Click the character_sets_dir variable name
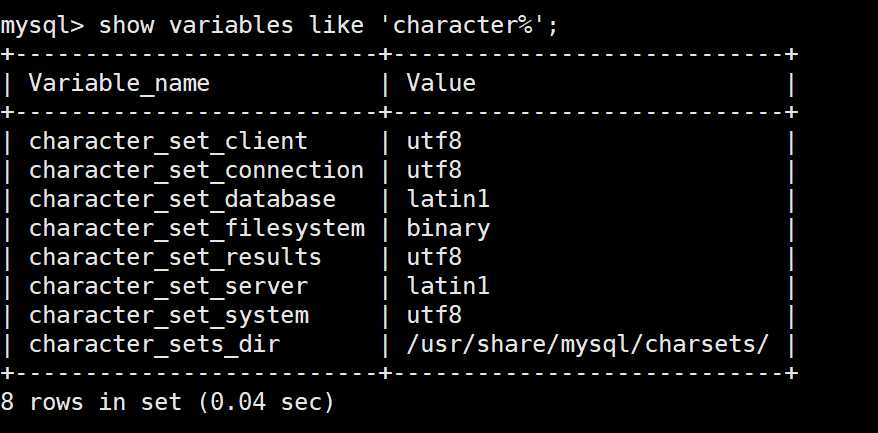Image resolution: width=878 pixels, height=433 pixels. (x=154, y=346)
